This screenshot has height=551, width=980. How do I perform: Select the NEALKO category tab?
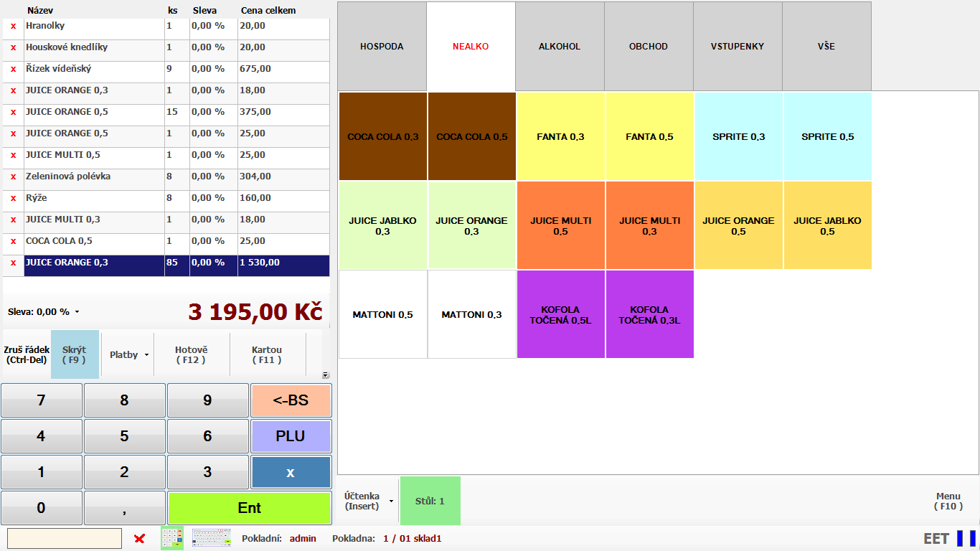pyautogui.click(x=471, y=47)
